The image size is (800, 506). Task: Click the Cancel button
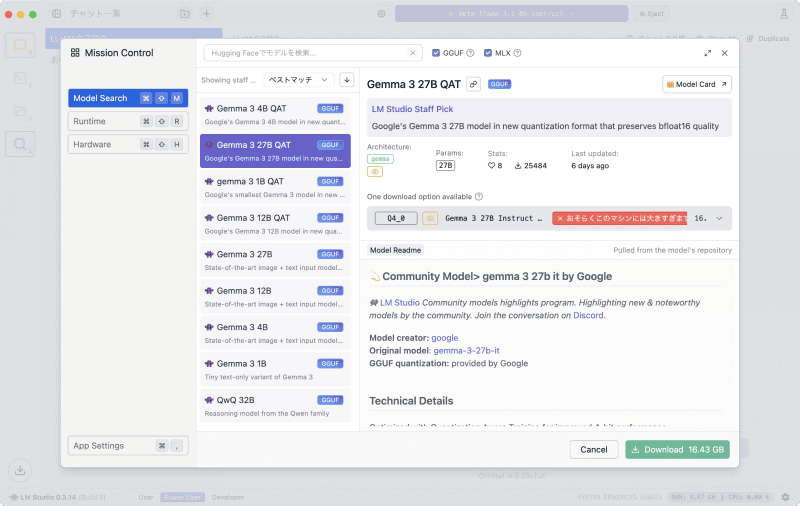(x=594, y=449)
